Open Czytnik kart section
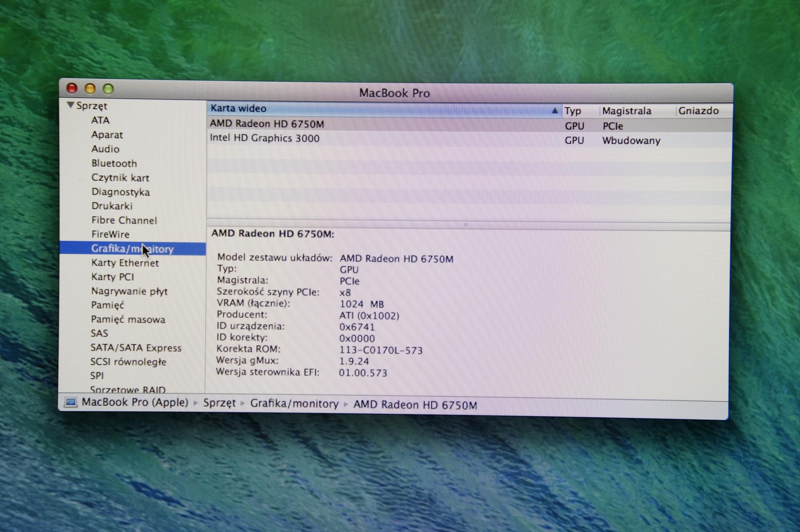This screenshot has height=532, width=800. click(x=120, y=178)
